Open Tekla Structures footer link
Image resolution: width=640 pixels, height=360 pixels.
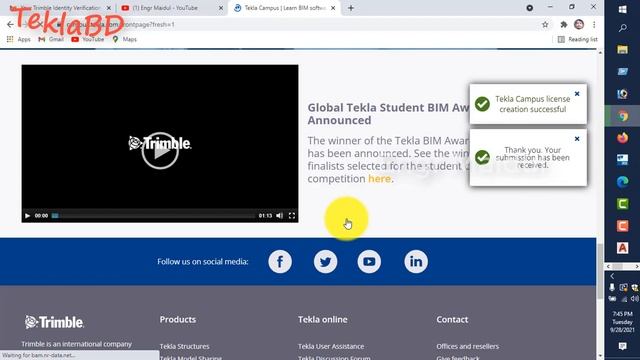pyautogui.click(x=184, y=346)
